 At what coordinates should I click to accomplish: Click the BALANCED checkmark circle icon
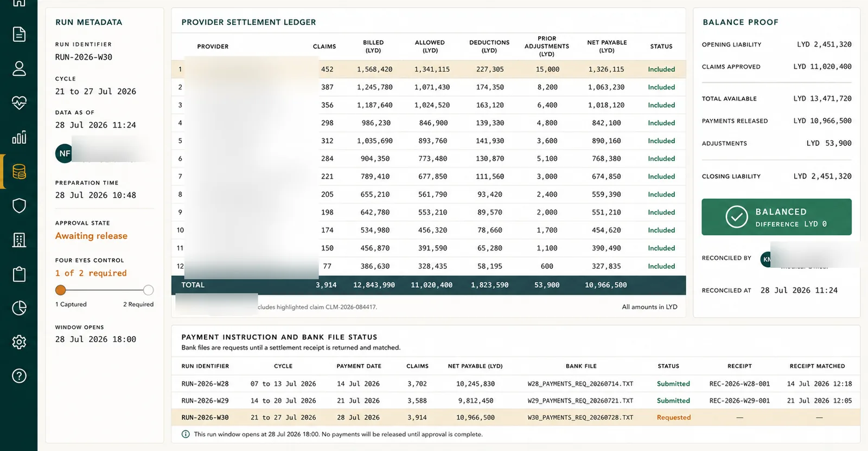(x=737, y=217)
